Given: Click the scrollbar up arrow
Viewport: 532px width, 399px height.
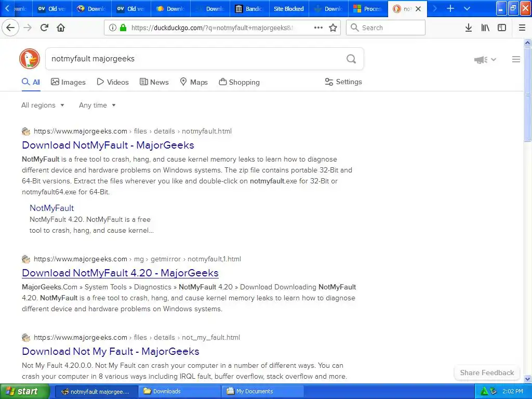Looking at the screenshot, I should 527,43.
